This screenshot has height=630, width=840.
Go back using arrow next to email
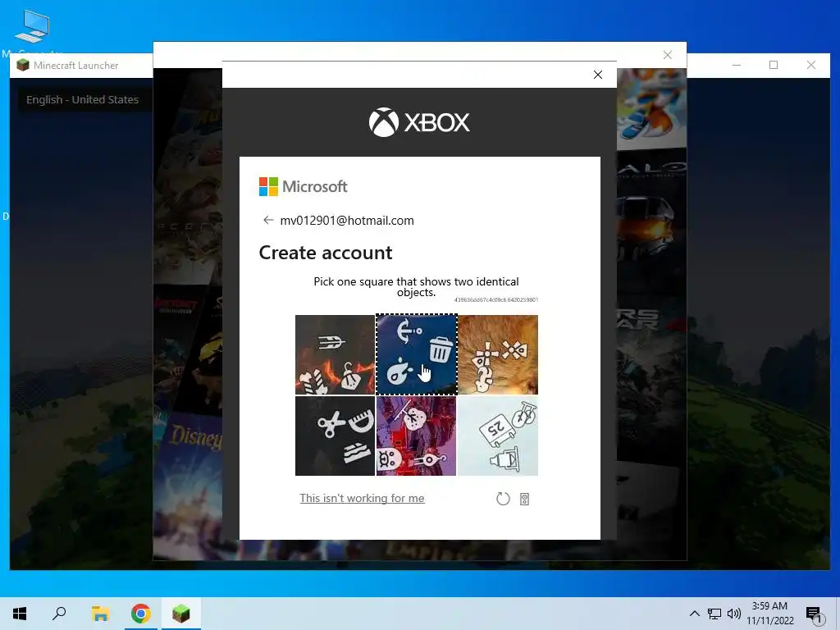(268, 220)
